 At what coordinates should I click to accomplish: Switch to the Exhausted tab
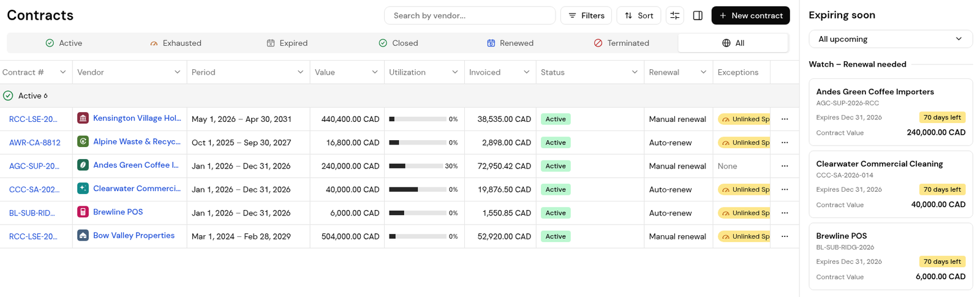coord(176,43)
